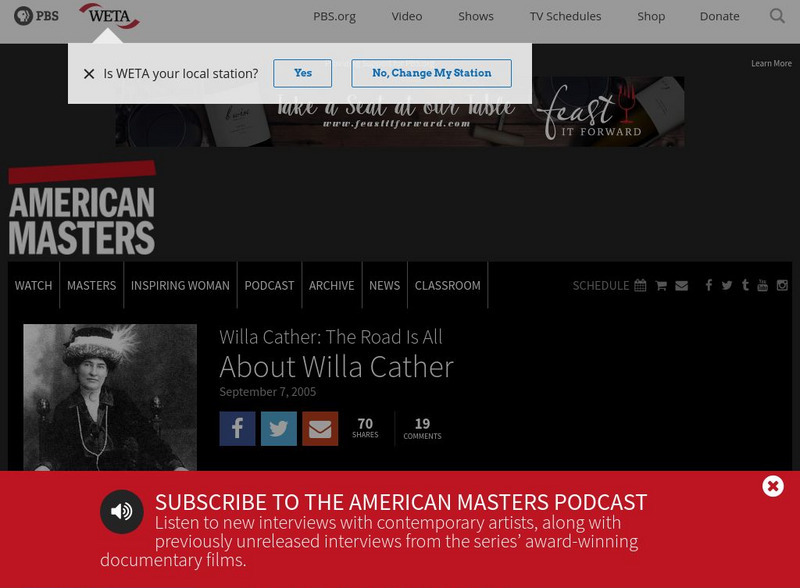Share the article via the email icon
The width and height of the screenshot is (800, 588).
321,428
